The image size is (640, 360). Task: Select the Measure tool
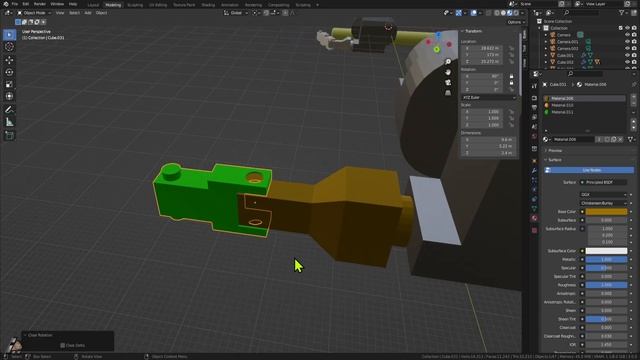coord(9,122)
